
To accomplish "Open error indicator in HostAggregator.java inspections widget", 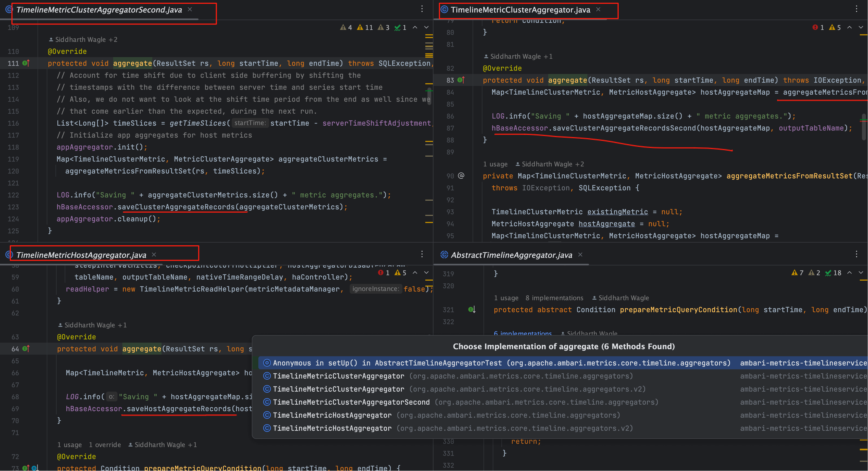I will pyautogui.click(x=384, y=272).
